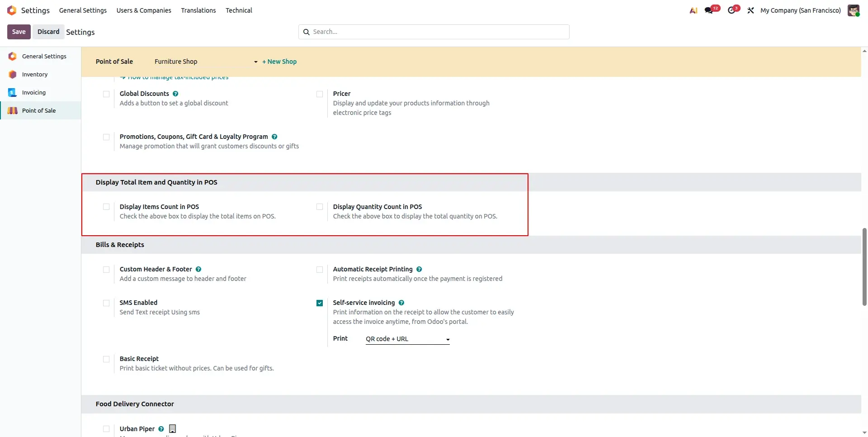The width and height of the screenshot is (868, 437).
Task: Open the Print QR code + URL dropdown
Action: click(x=408, y=339)
